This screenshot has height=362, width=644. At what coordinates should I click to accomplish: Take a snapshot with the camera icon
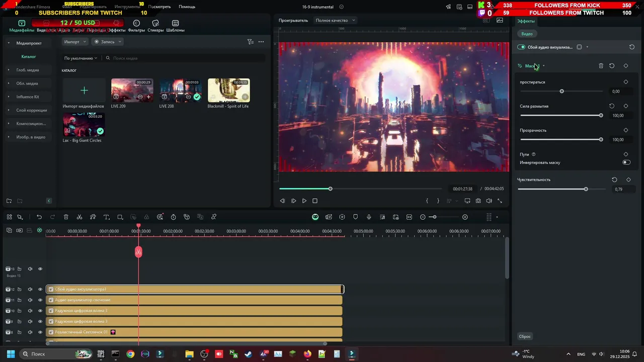pyautogui.click(x=478, y=201)
